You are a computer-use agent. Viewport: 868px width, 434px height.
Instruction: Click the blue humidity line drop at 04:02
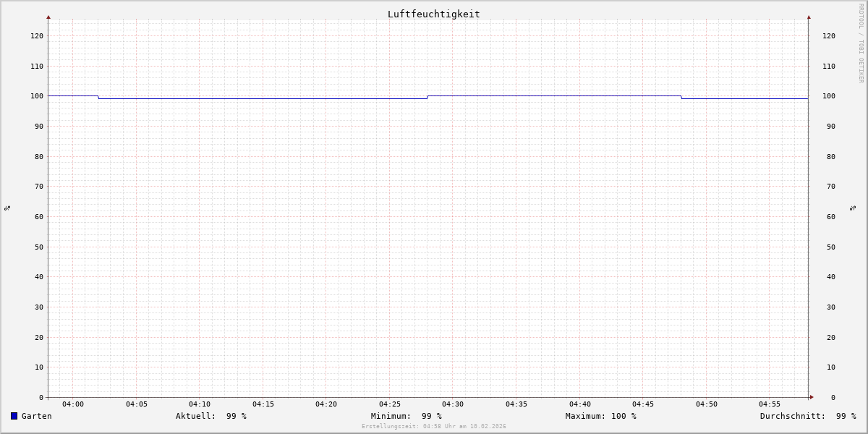pyautogui.click(x=98, y=97)
